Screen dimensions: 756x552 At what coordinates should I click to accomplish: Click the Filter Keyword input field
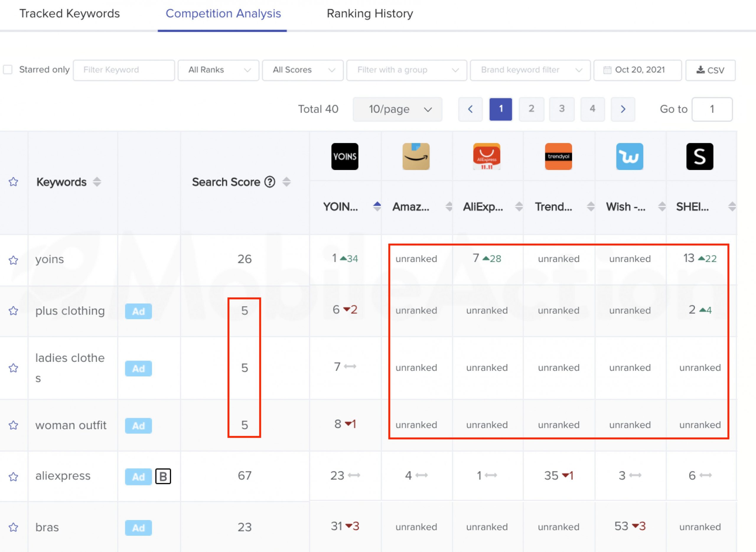coord(124,70)
